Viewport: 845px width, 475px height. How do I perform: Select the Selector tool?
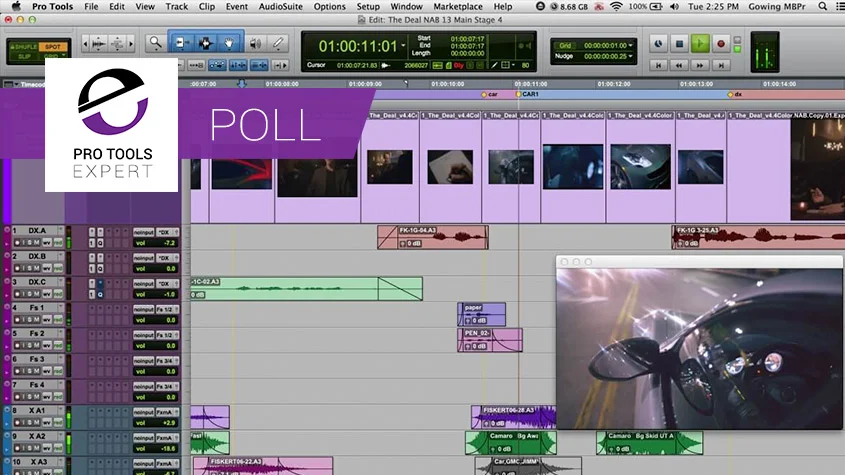click(x=205, y=43)
